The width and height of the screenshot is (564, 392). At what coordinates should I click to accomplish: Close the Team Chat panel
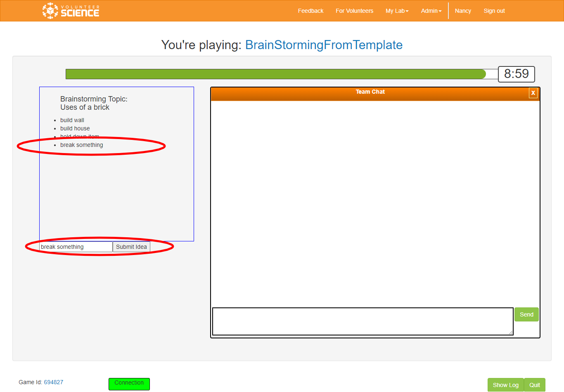pyautogui.click(x=533, y=93)
